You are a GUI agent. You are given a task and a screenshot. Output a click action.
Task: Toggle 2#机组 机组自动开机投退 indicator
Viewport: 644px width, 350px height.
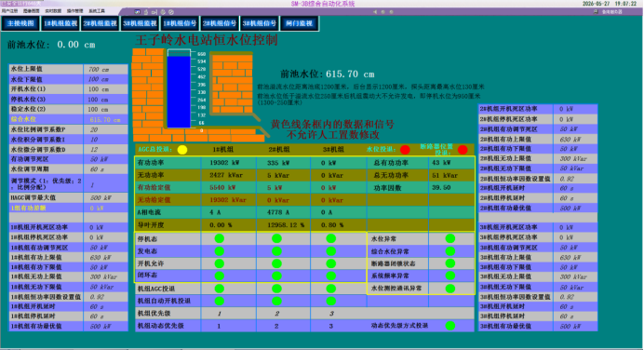(276, 301)
